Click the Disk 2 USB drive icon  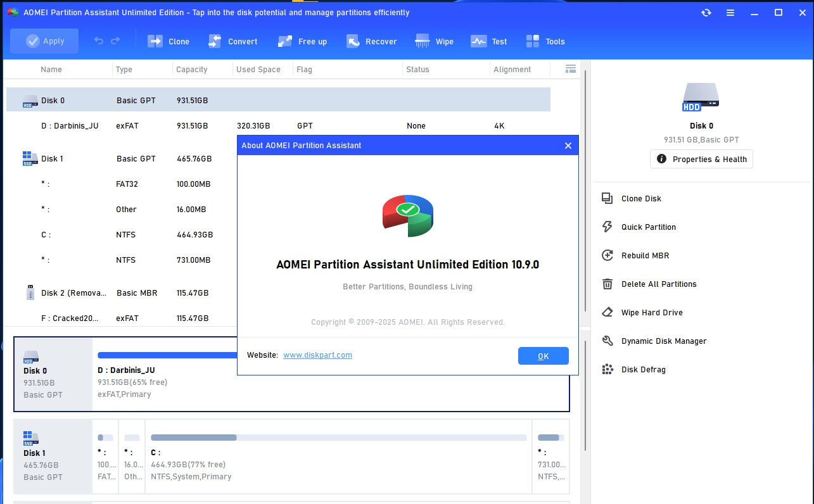(30, 293)
